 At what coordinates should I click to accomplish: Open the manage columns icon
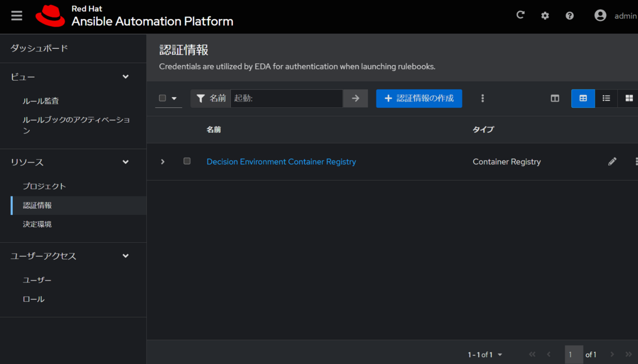[555, 98]
